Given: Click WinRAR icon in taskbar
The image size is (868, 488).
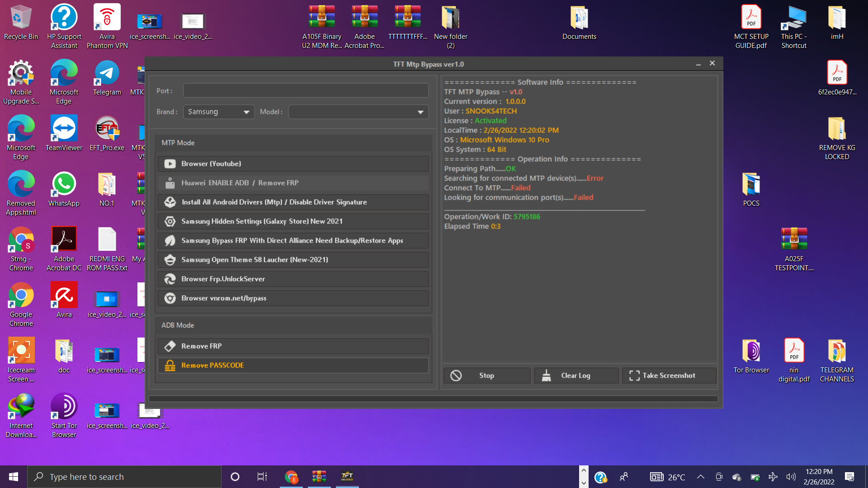Looking at the screenshot, I should tap(319, 476).
